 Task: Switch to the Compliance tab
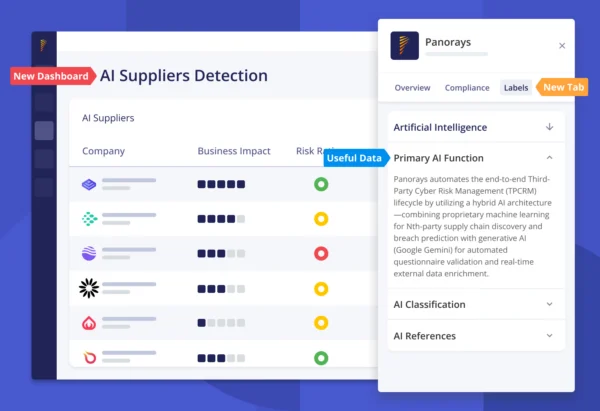tap(467, 88)
